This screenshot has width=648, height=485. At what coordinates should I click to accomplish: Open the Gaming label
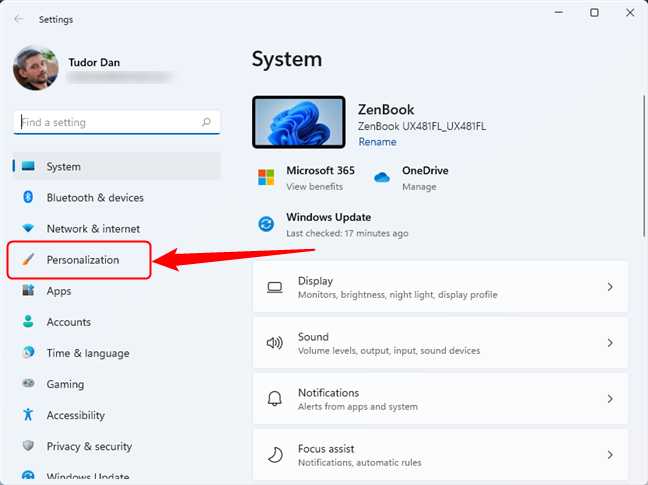coord(65,384)
